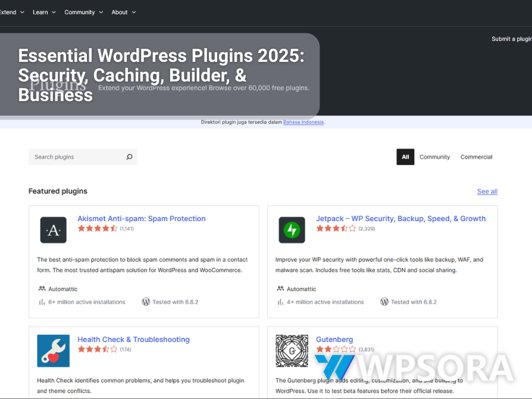The image size is (532, 399).
Task: Click the Gutenberg plugin icon
Action: pyautogui.click(x=292, y=351)
